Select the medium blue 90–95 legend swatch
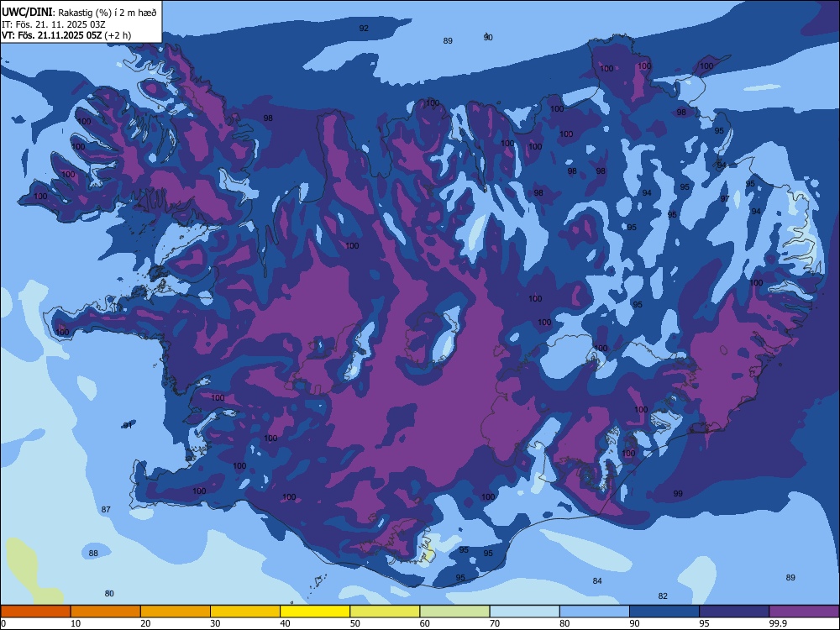 (x=664, y=612)
